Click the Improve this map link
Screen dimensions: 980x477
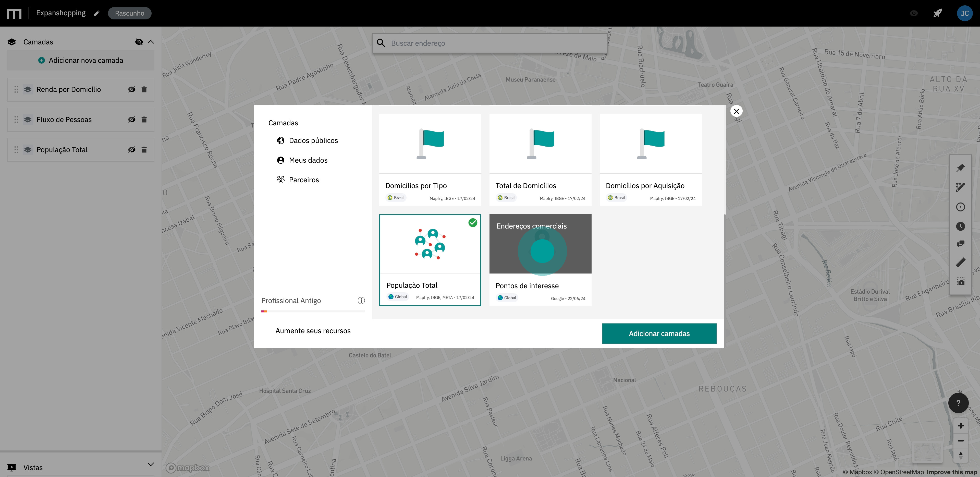click(x=952, y=472)
